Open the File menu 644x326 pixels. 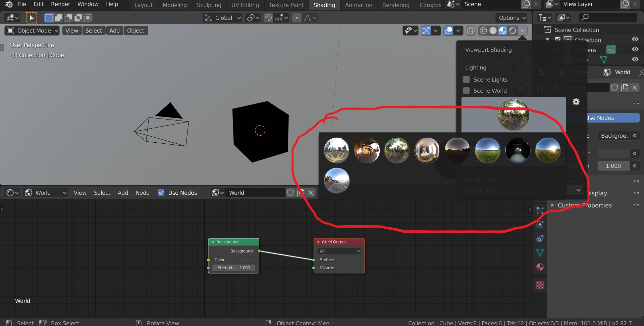click(x=22, y=4)
